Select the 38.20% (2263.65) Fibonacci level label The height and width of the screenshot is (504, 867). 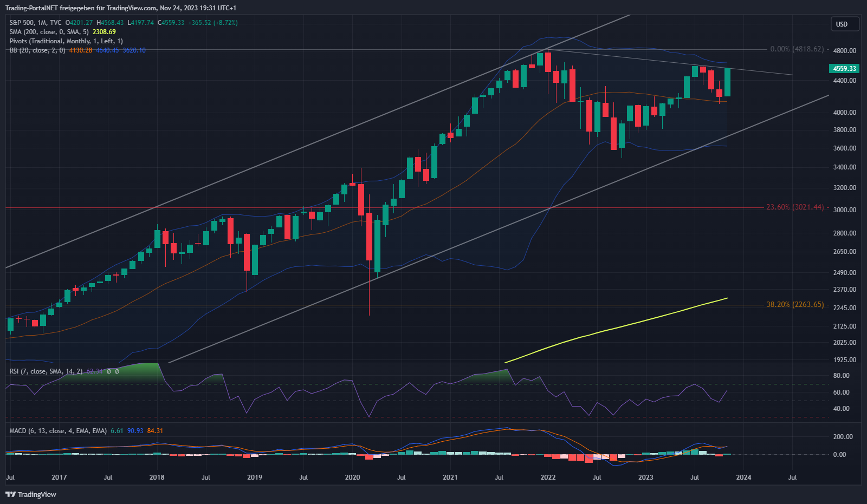coord(794,305)
